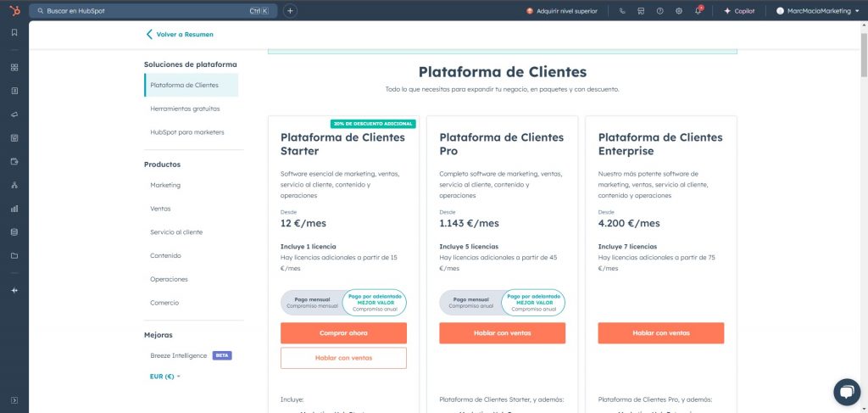Screen dimensions: 868x413
Task: Select Pago mensual for Pro plan
Action: coord(471,303)
